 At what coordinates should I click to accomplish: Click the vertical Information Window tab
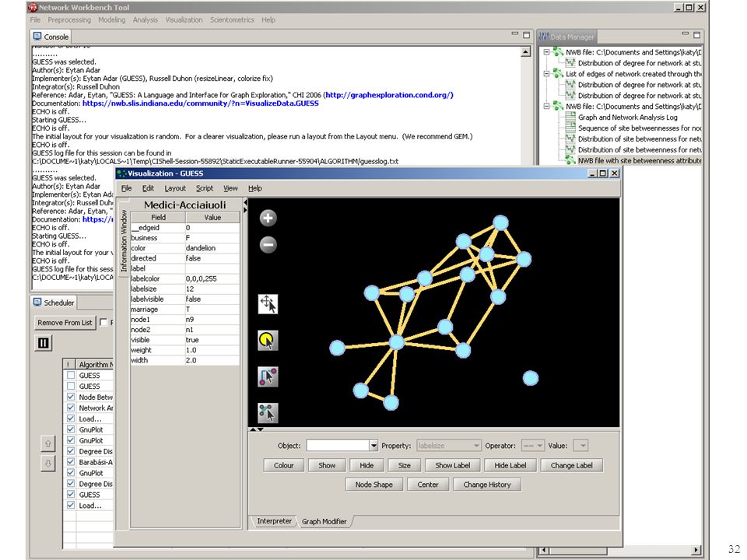[x=124, y=241]
